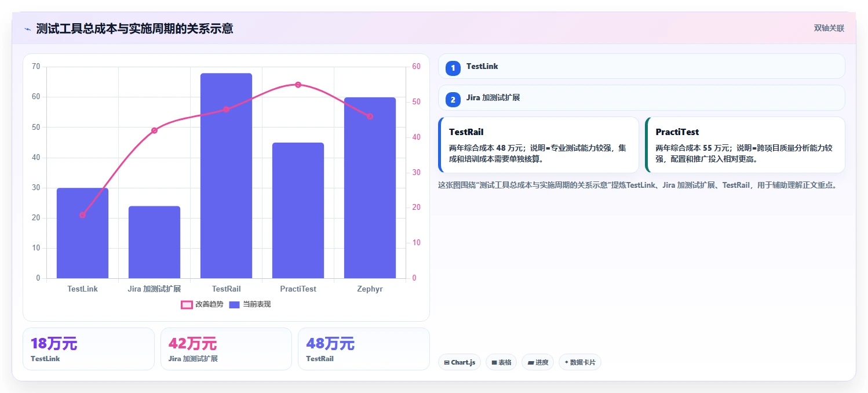The width and height of the screenshot is (868, 393).
Task: Click the tallest bar, for TestRail
Action: pyautogui.click(x=226, y=176)
